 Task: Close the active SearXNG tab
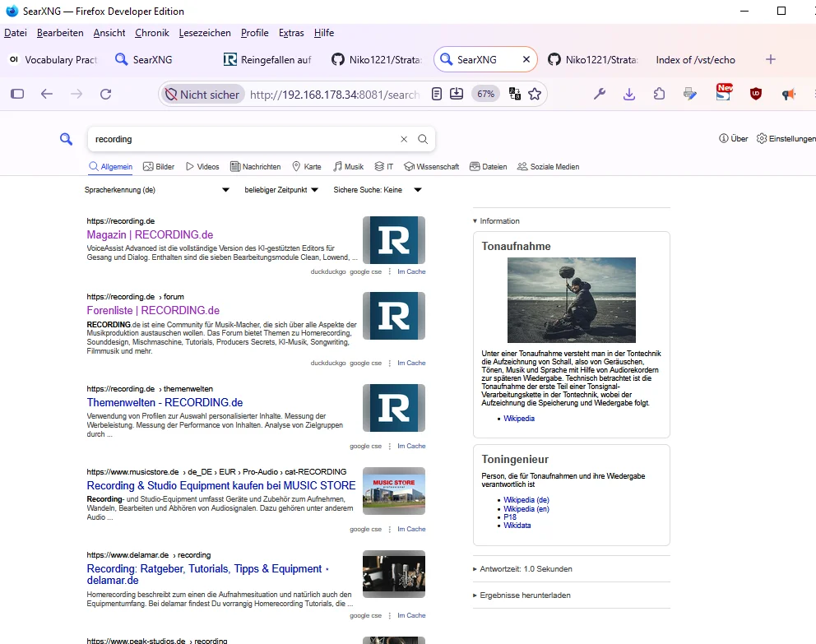pos(526,59)
